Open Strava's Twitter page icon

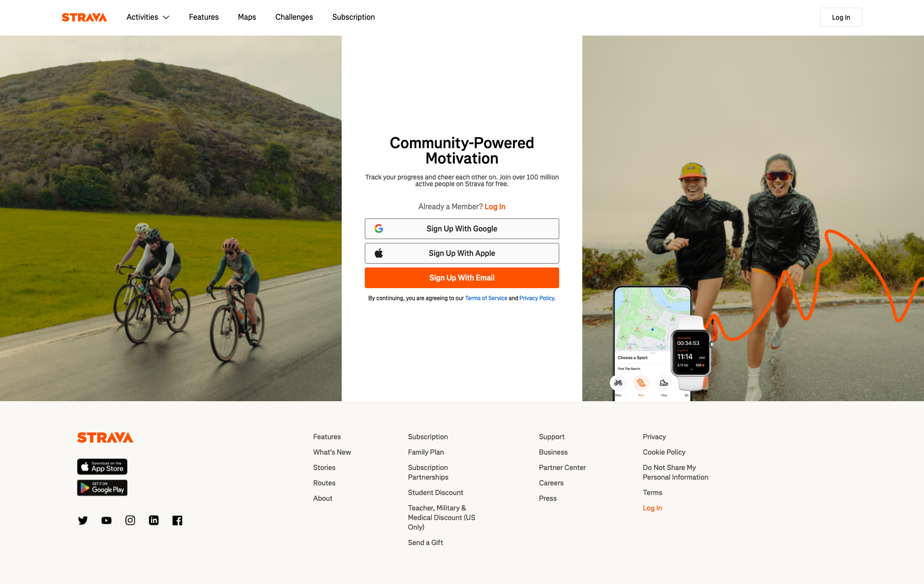[83, 521]
